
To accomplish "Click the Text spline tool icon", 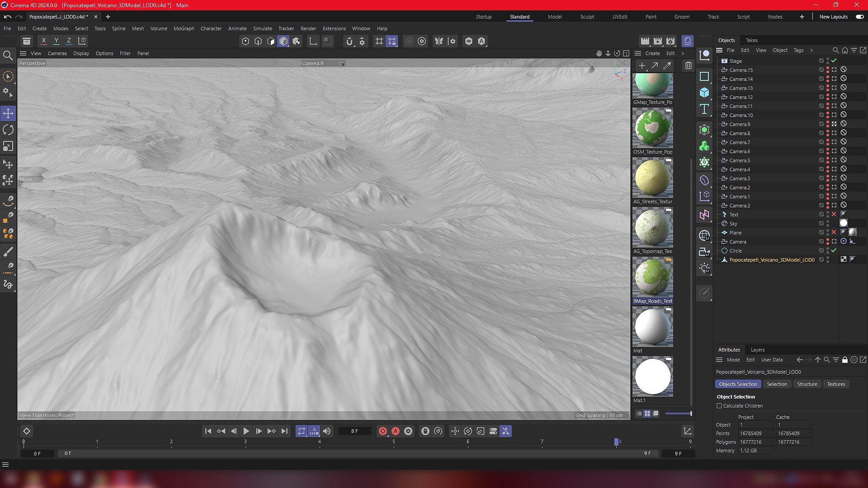I will [704, 109].
